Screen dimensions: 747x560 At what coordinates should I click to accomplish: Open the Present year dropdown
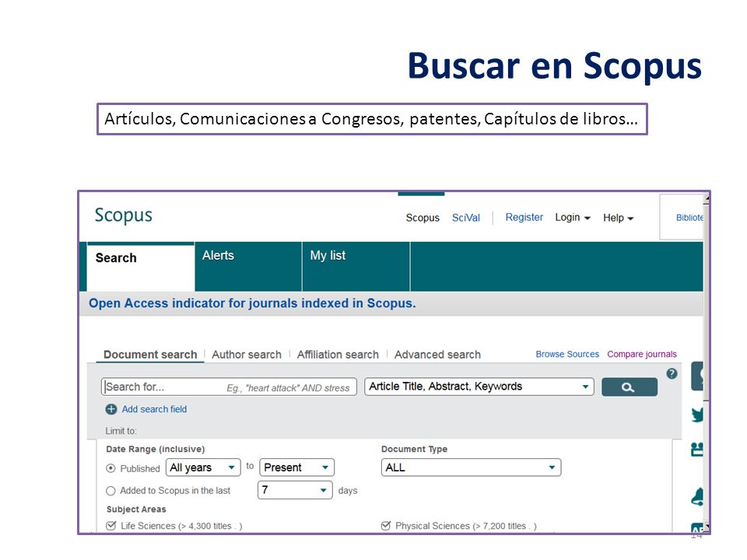pyautogui.click(x=296, y=467)
